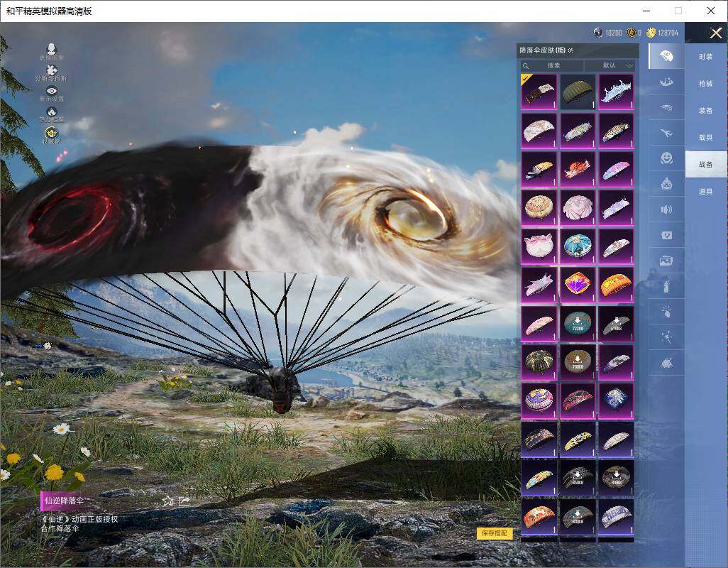Select the icy blue crystal parachute skin
728x568 pixels.
pyautogui.click(x=616, y=92)
